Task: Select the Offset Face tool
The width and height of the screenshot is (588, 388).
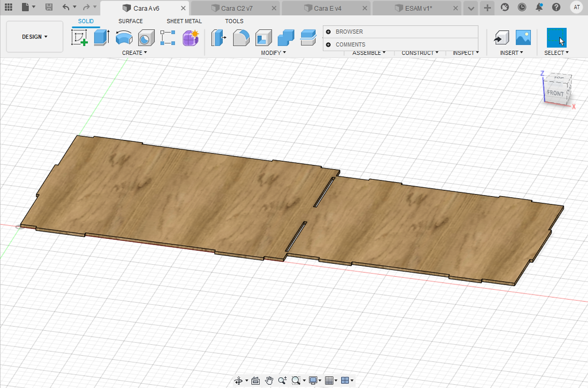Action: click(308, 38)
